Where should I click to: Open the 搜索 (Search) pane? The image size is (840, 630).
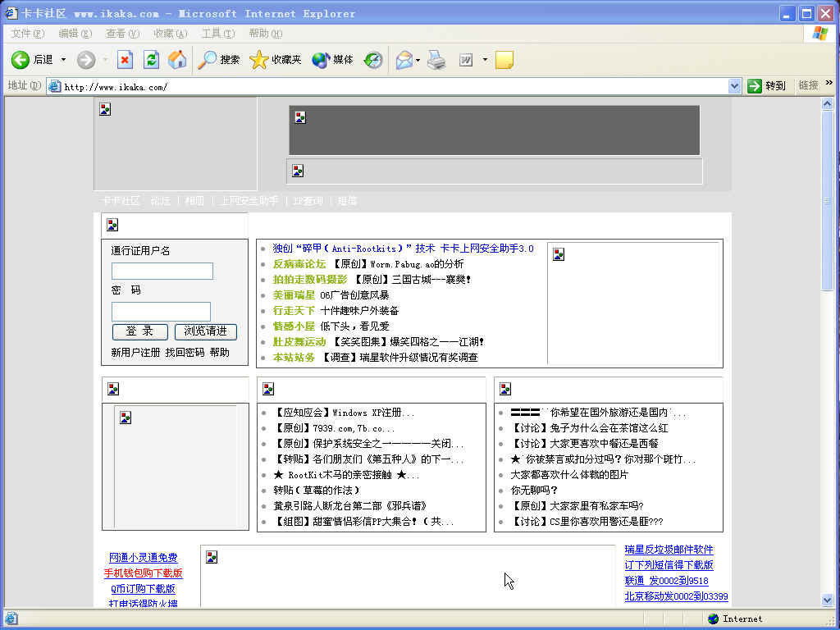219,60
